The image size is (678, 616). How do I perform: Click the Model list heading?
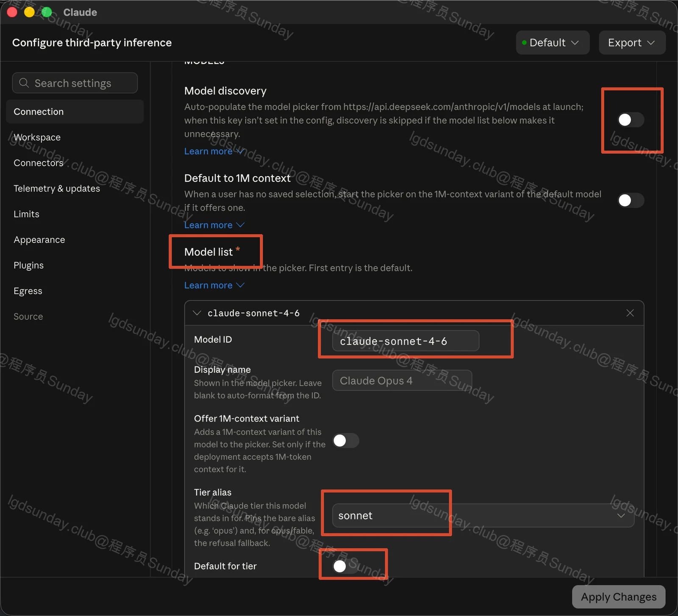208,252
